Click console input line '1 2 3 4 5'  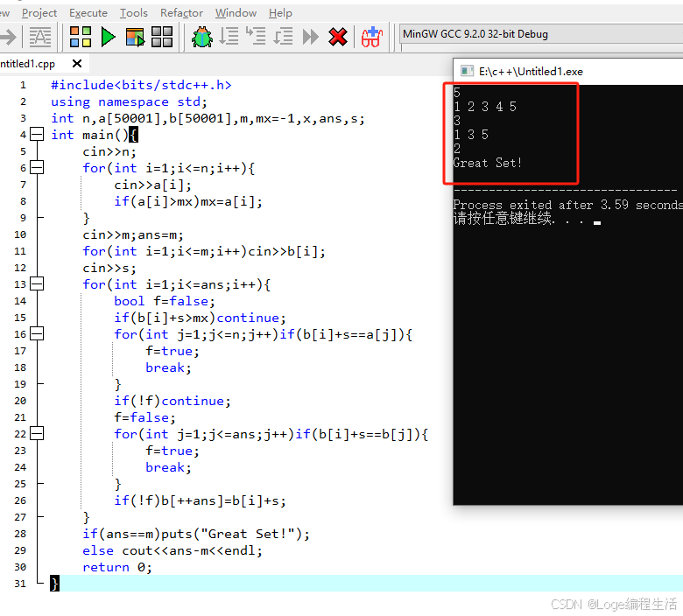tap(485, 106)
